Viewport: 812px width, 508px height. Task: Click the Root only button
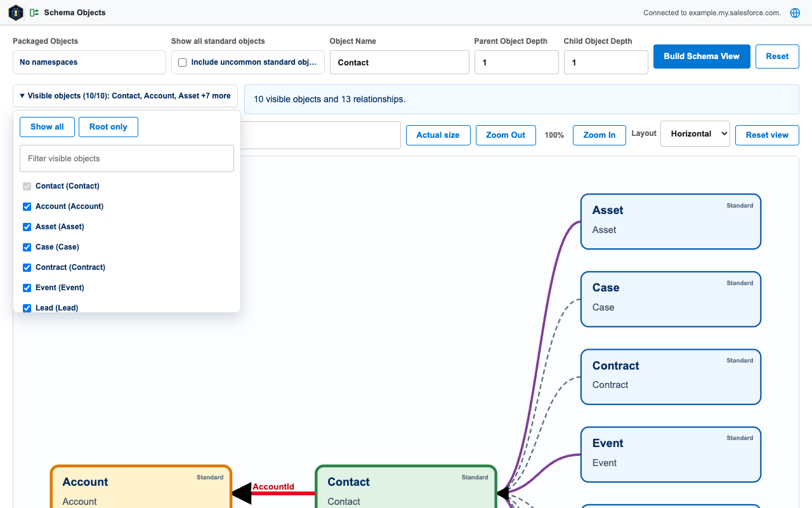pyautogui.click(x=108, y=127)
